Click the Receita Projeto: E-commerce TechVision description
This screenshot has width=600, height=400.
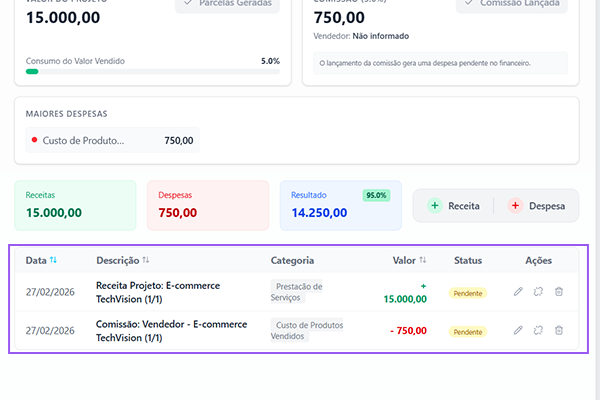pyautogui.click(x=158, y=292)
